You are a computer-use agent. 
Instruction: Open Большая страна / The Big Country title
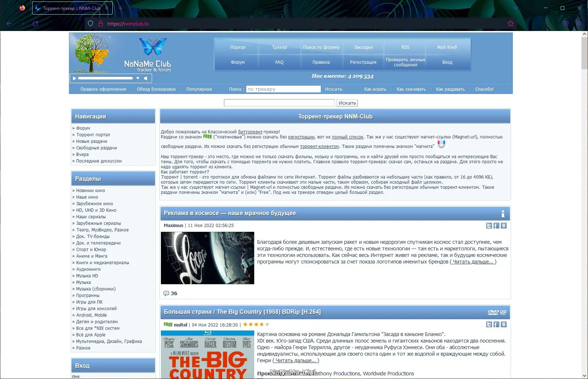click(242, 312)
